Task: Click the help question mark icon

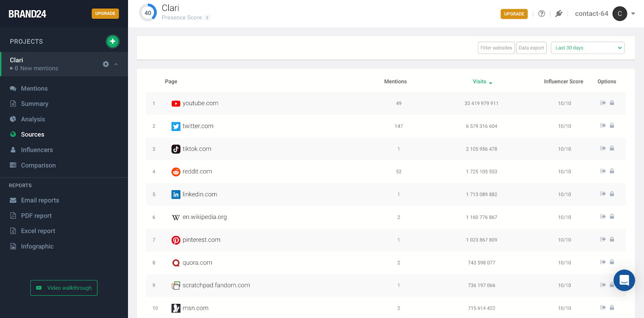Action: [x=542, y=14]
